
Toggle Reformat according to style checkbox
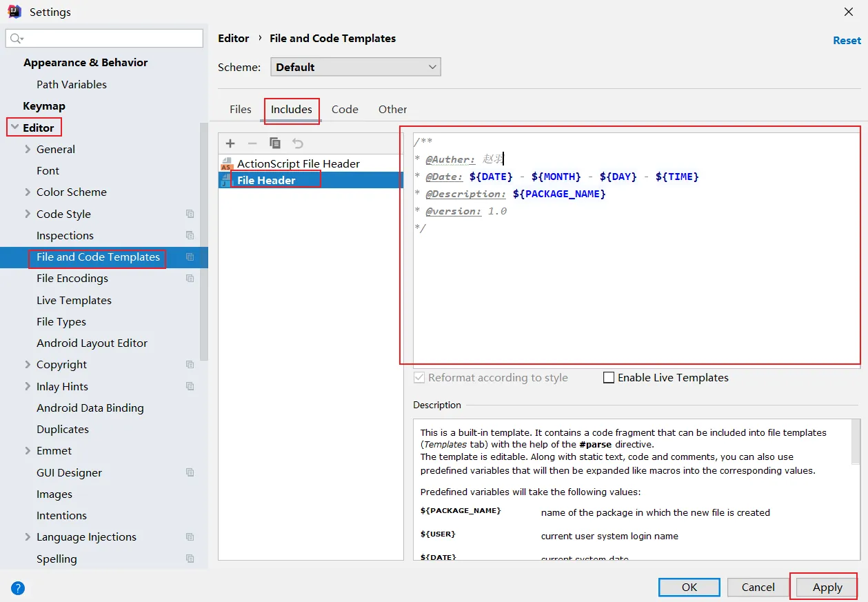(419, 378)
